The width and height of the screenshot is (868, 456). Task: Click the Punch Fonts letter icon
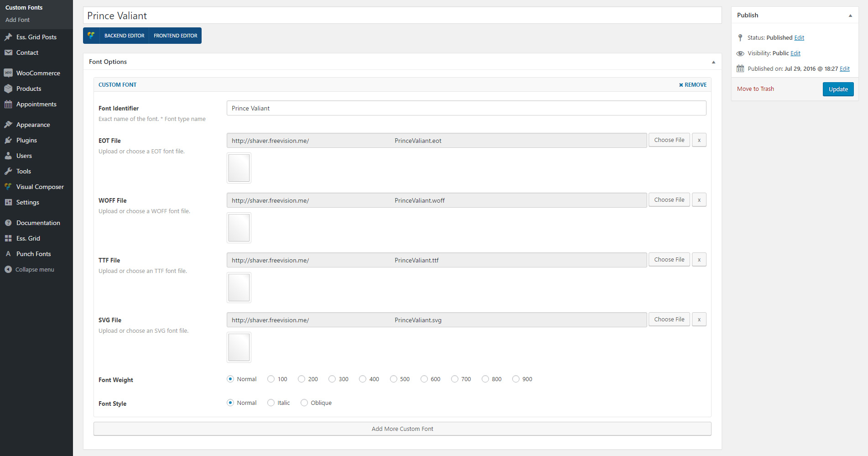8,254
